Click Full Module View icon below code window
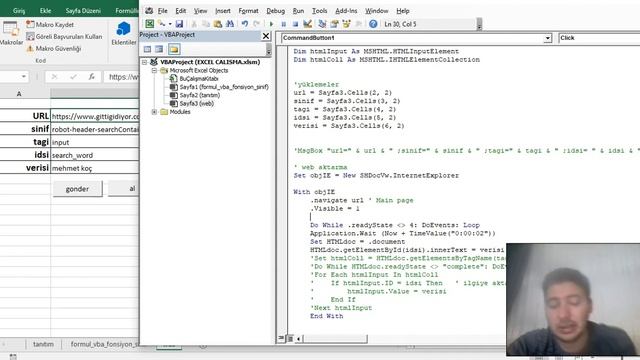Image resolution: width=640 pixels, height=360 pixels. pos(290,338)
